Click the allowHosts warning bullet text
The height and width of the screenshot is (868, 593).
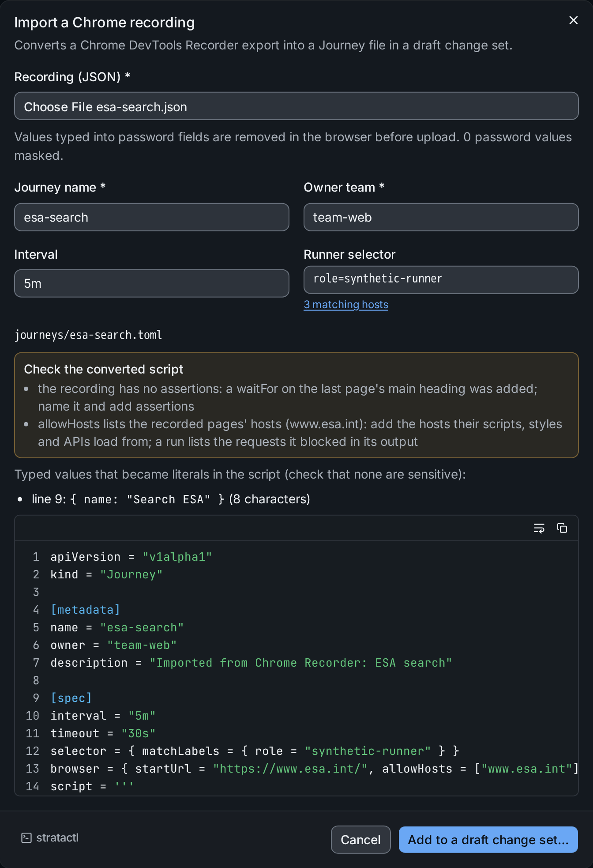point(300,433)
